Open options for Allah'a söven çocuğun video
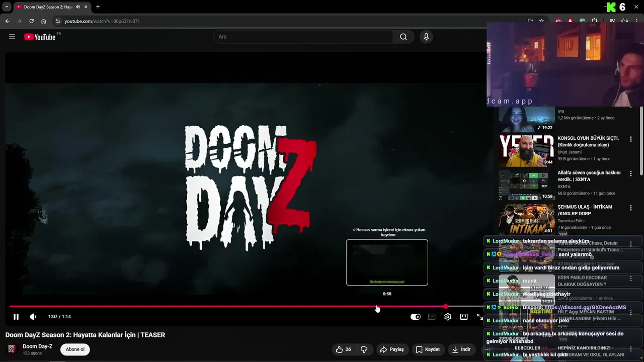The width and height of the screenshot is (644, 362). click(x=631, y=173)
